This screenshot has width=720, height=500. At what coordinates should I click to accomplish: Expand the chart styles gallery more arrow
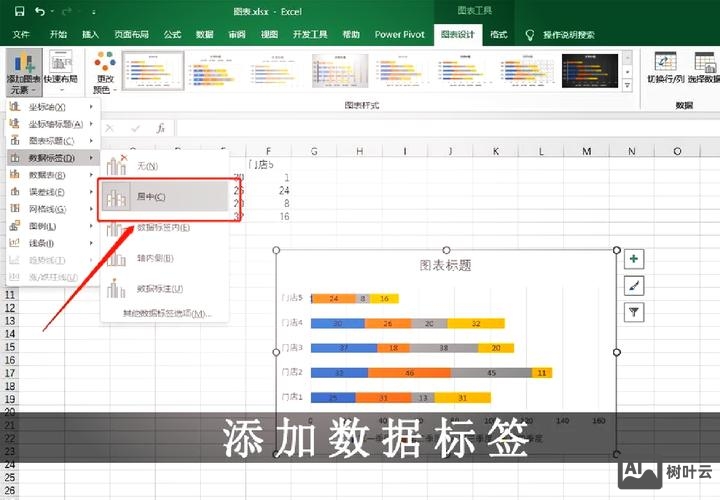click(x=627, y=85)
